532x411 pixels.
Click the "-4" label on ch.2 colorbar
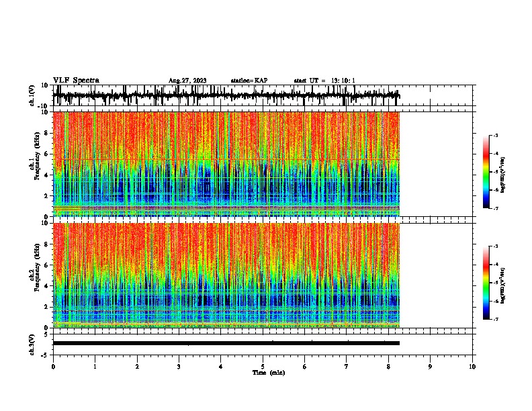click(x=495, y=264)
